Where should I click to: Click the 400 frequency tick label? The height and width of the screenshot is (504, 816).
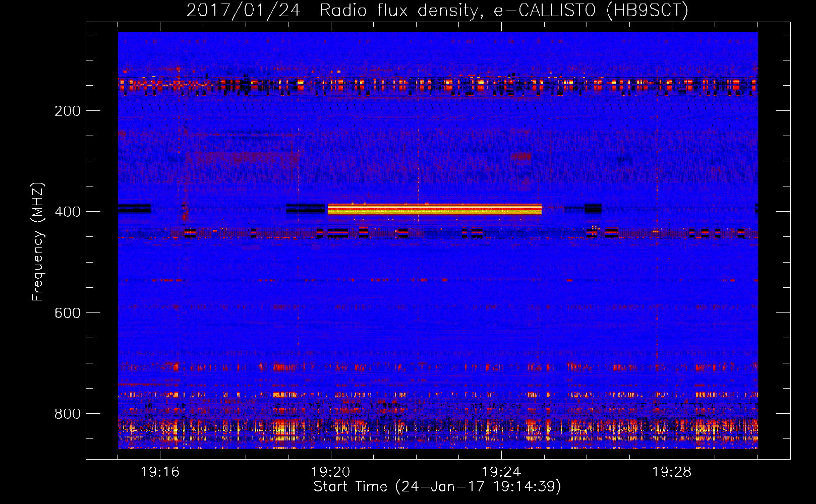point(68,212)
